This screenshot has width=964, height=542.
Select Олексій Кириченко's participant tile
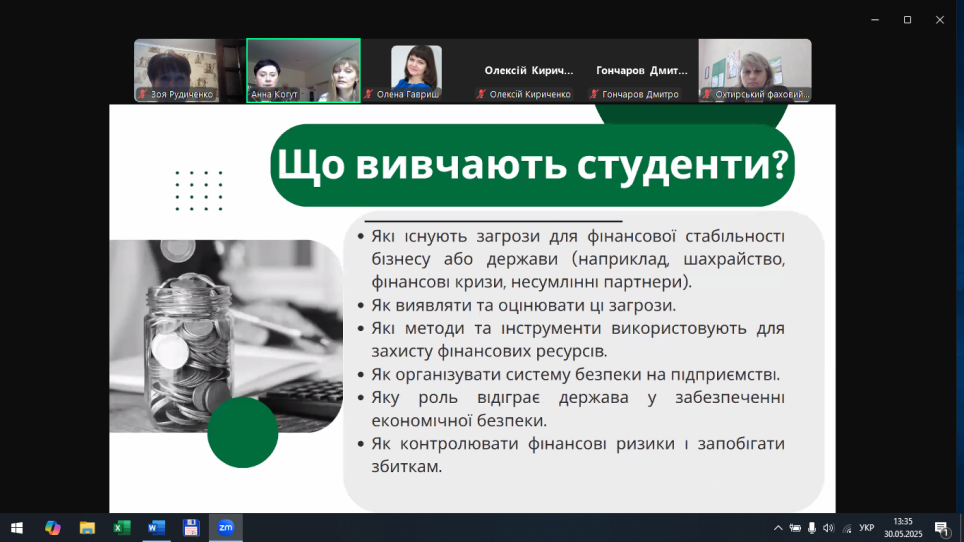click(529, 71)
